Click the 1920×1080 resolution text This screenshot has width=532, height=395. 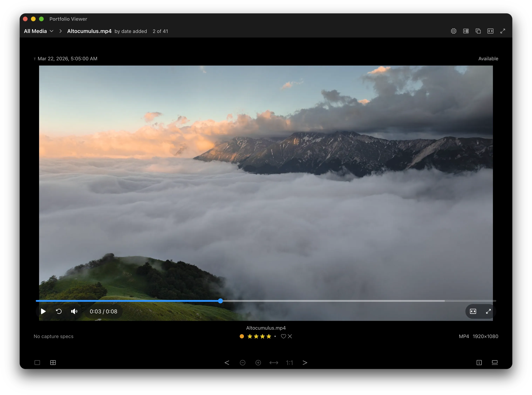(485, 336)
